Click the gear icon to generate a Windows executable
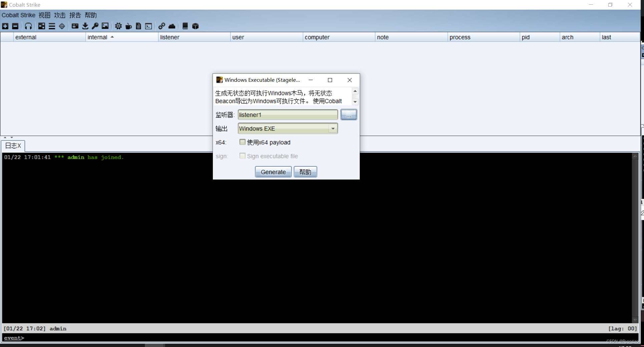 pos(118,26)
